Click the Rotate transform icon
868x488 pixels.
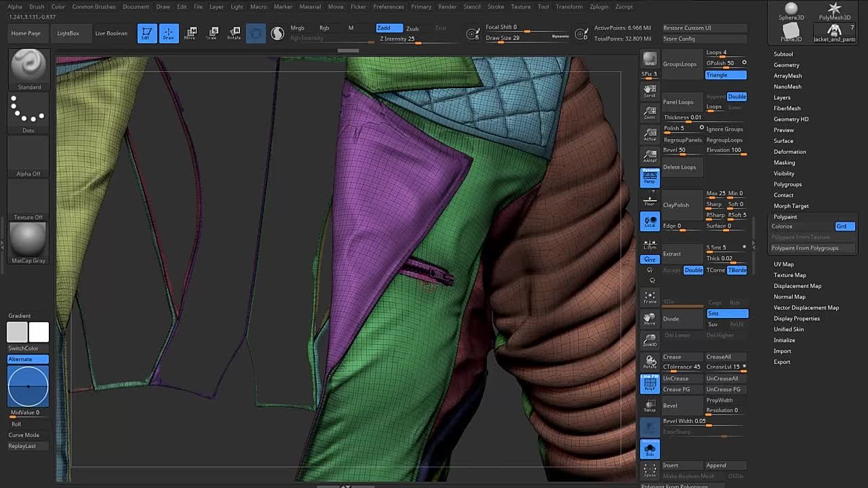234,33
